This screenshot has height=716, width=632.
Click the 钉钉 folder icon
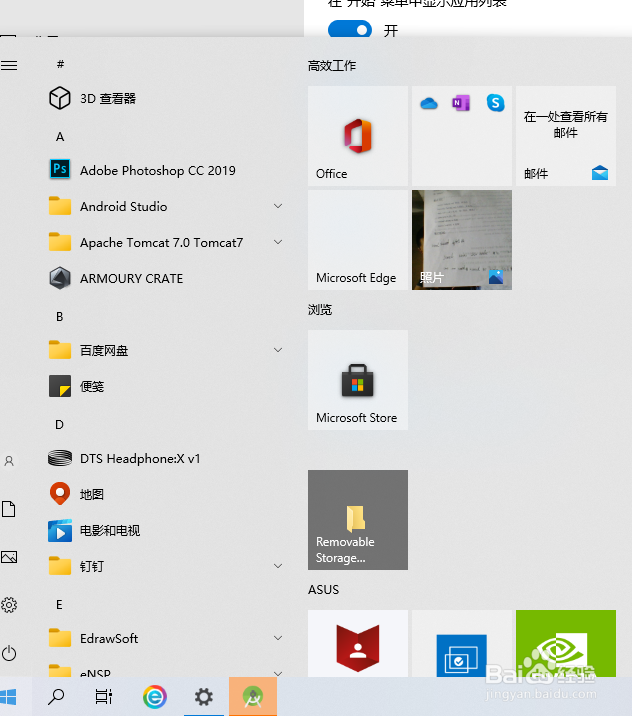(x=60, y=566)
